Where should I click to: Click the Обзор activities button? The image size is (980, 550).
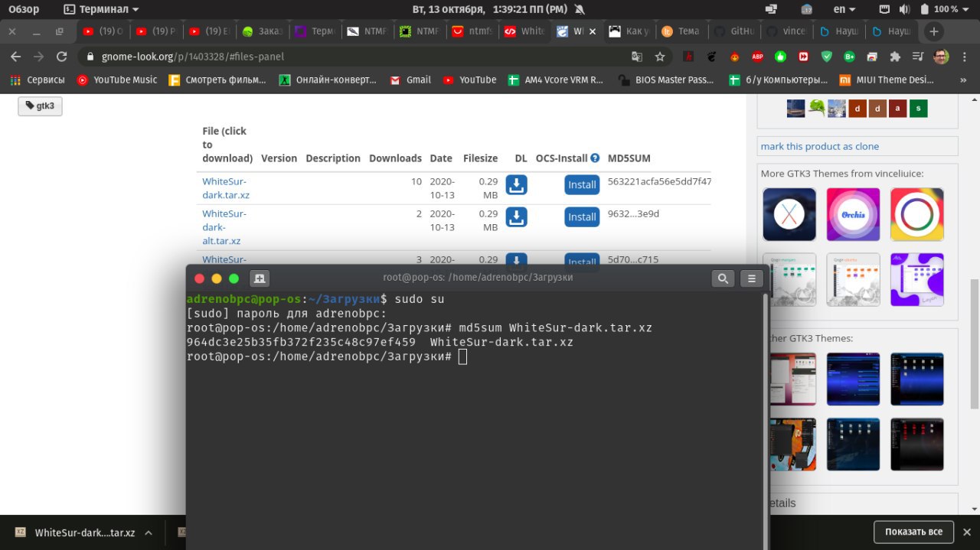pyautogui.click(x=24, y=9)
